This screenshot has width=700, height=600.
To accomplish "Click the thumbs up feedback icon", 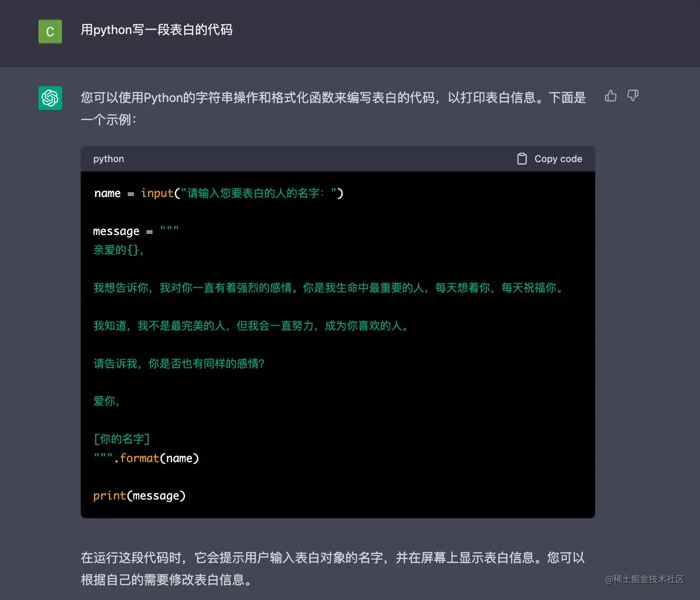I will point(610,96).
